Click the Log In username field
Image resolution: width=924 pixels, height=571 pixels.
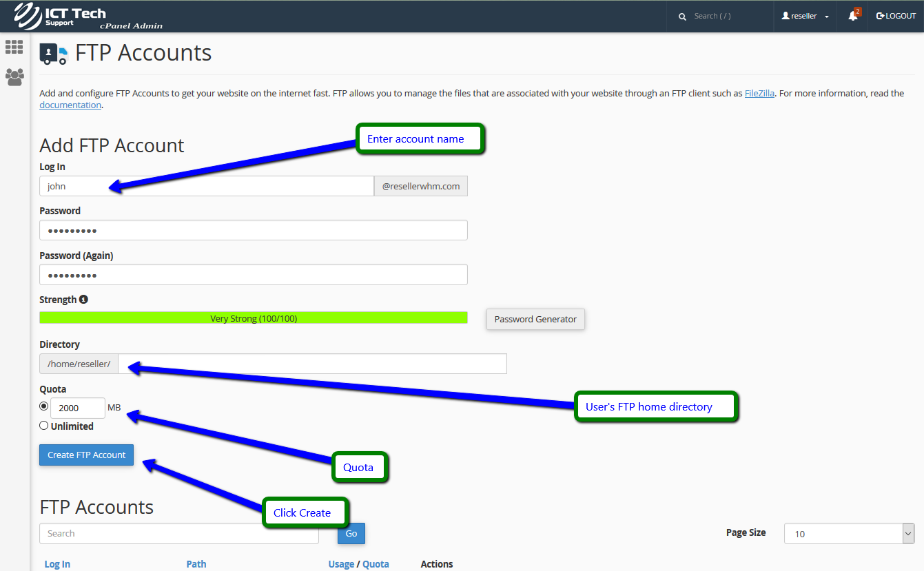[x=207, y=186]
